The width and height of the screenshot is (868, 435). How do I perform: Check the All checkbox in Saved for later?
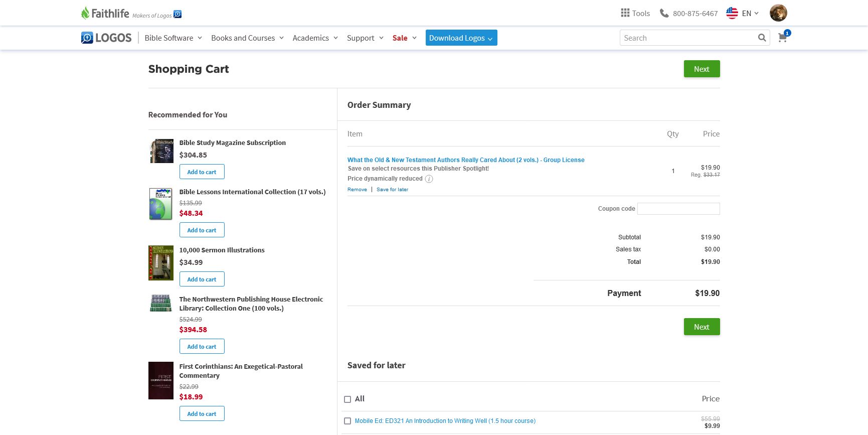348,399
